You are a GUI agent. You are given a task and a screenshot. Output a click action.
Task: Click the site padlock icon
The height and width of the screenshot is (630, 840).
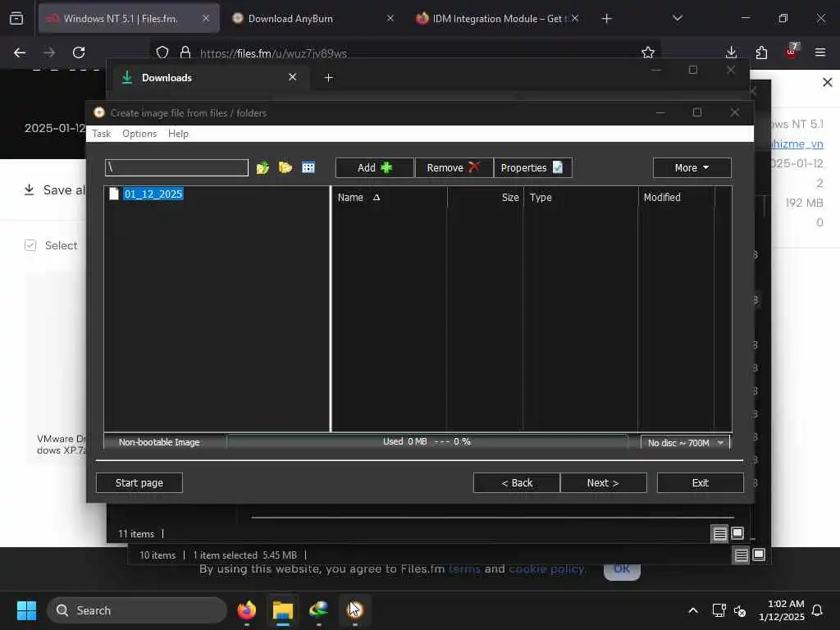[x=185, y=52]
